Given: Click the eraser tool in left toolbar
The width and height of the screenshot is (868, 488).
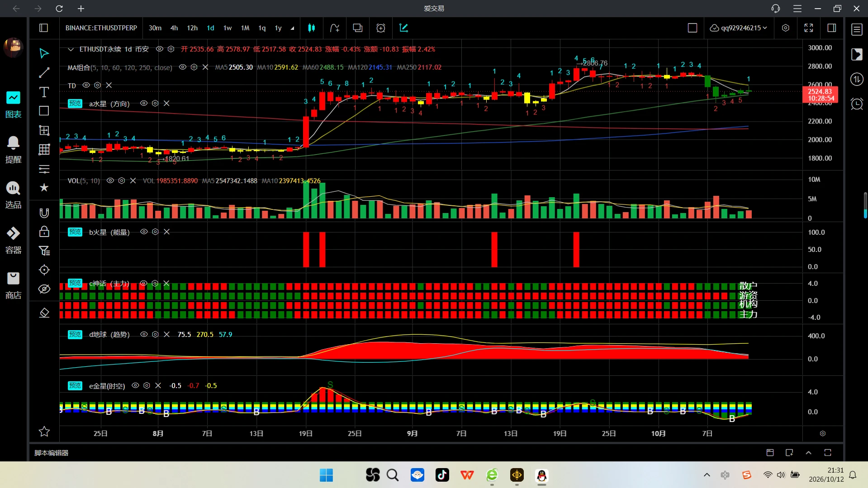Looking at the screenshot, I should tap(44, 313).
